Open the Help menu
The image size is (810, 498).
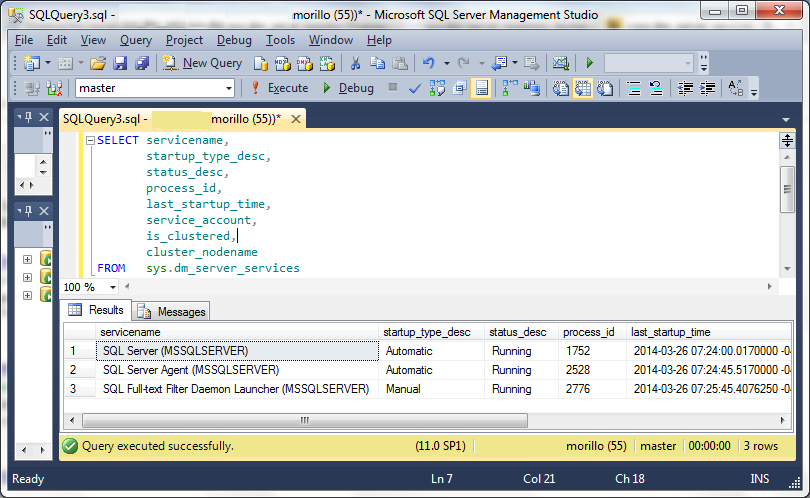[379, 40]
